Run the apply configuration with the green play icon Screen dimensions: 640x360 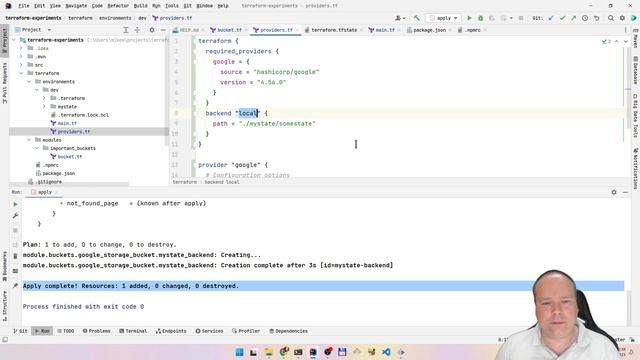(x=469, y=18)
